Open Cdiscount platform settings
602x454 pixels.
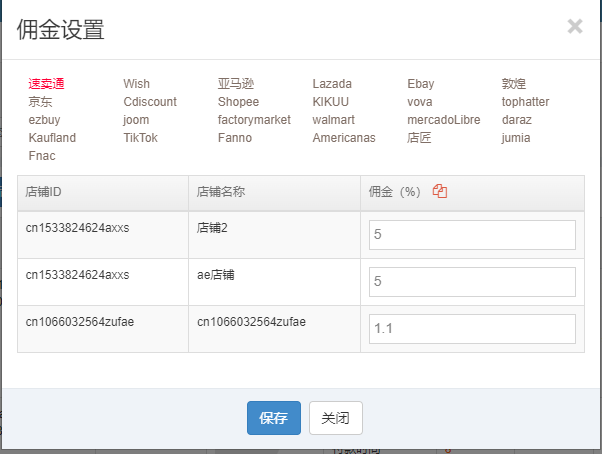tap(150, 102)
